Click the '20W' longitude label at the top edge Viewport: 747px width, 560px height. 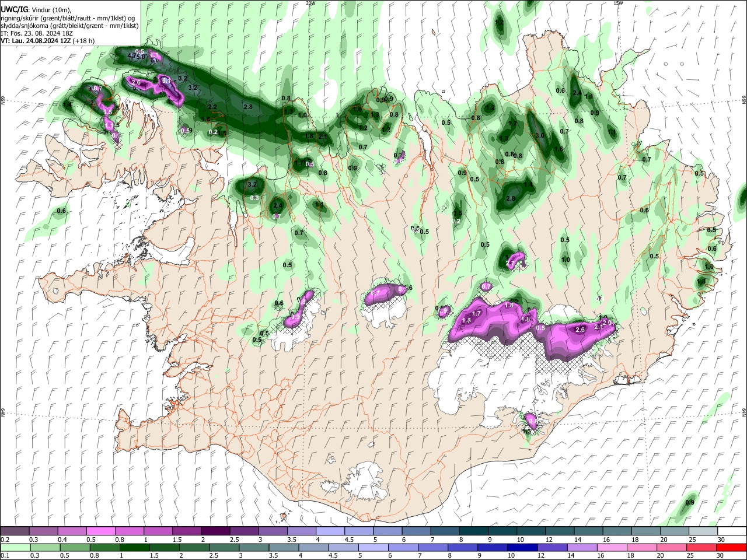click(310, 3)
